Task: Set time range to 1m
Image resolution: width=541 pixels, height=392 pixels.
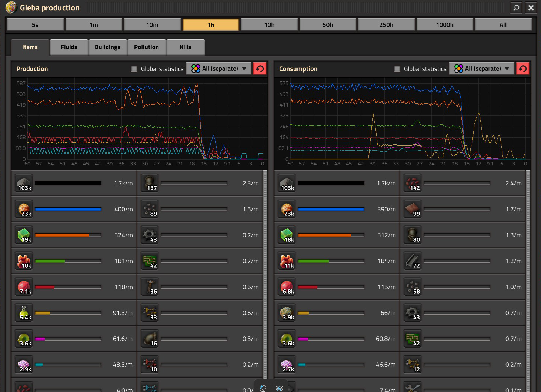Action: (94, 25)
